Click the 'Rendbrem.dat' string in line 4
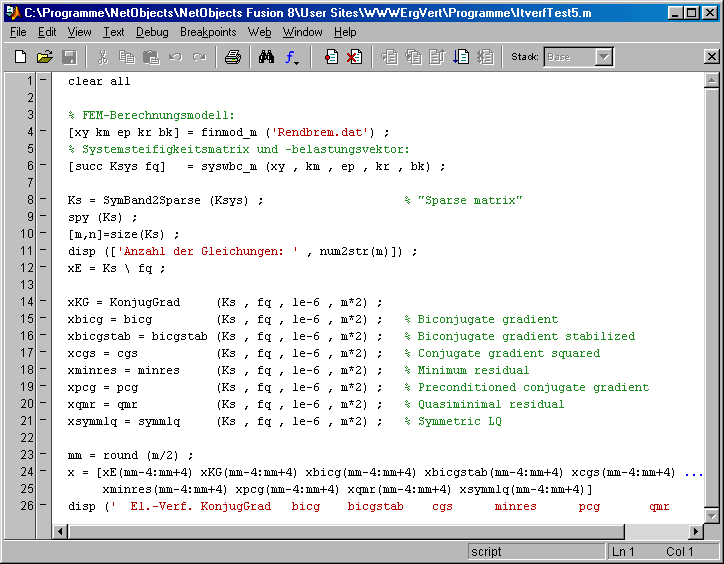 pyautogui.click(x=321, y=133)
